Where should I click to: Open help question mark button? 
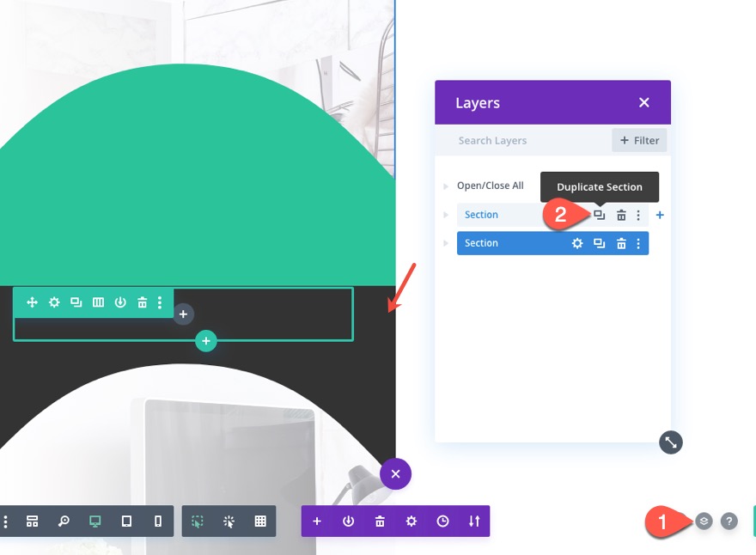[x=729, y=521]
